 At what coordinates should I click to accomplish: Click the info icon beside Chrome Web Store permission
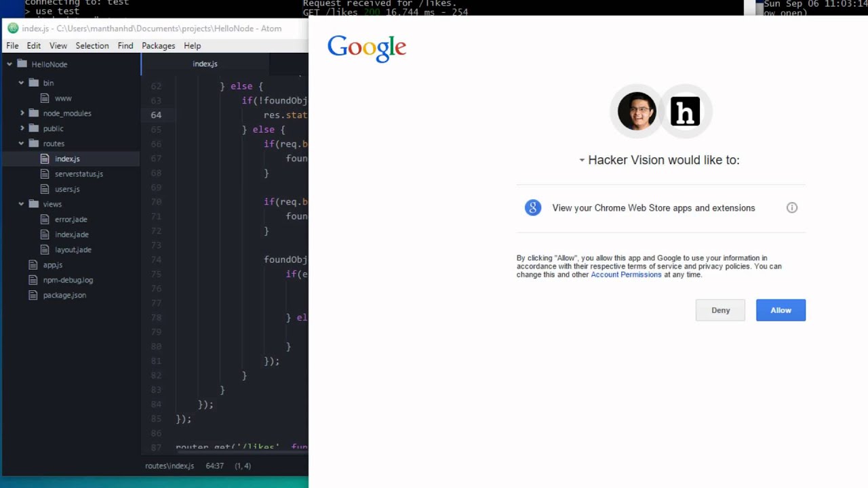(791, 208)
